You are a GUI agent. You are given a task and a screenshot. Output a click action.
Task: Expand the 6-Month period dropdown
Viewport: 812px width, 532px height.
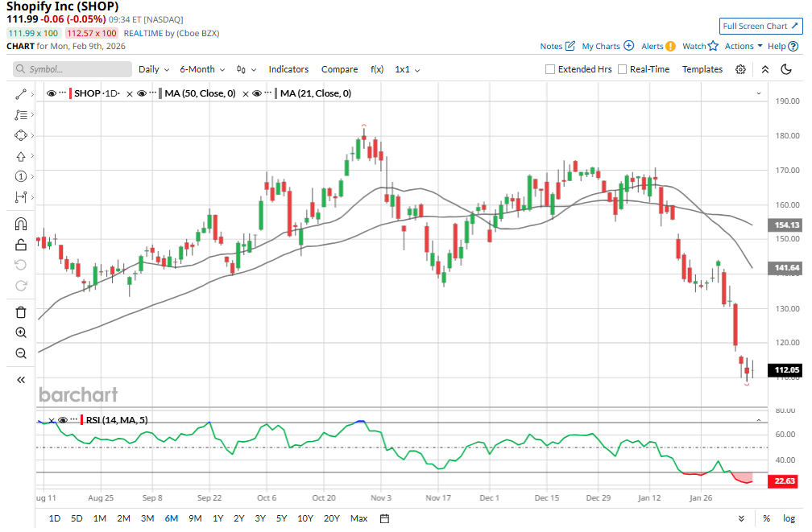click(202, 69)
